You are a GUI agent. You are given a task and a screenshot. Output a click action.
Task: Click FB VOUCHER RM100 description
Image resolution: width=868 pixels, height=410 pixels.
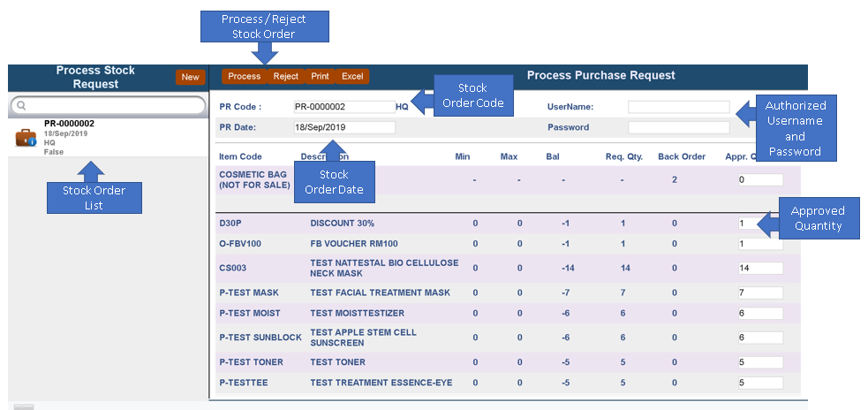pyautogui.click(x=354, y=244)
